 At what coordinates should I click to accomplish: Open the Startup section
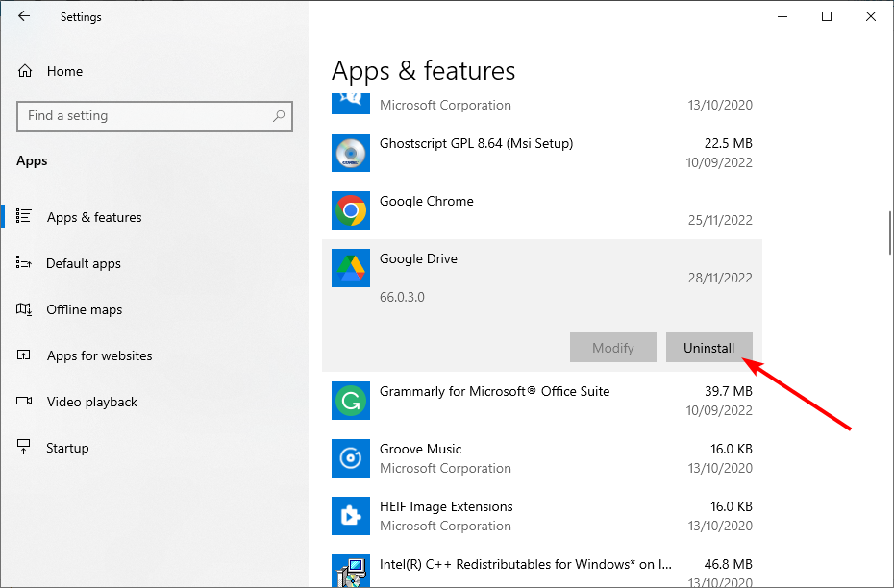click(x=67, y=448)
